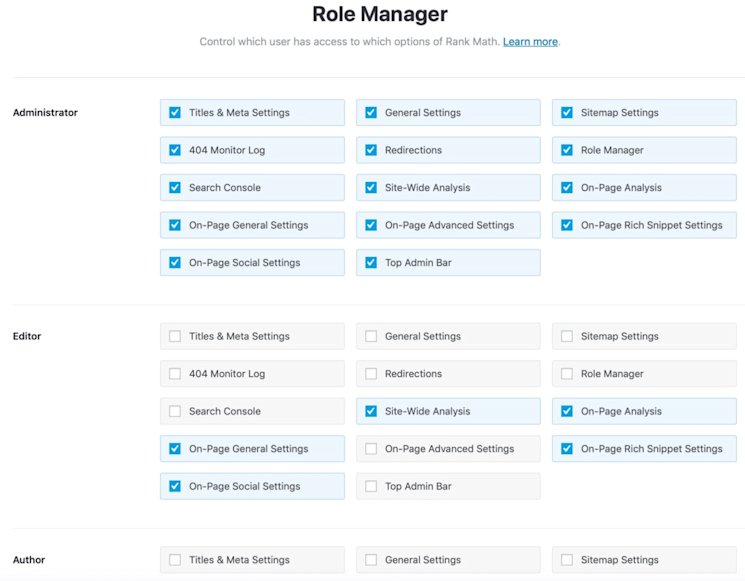Viewport: 745px width, 581px height.
Task: Enable Author General Settings
Action: 371,560
